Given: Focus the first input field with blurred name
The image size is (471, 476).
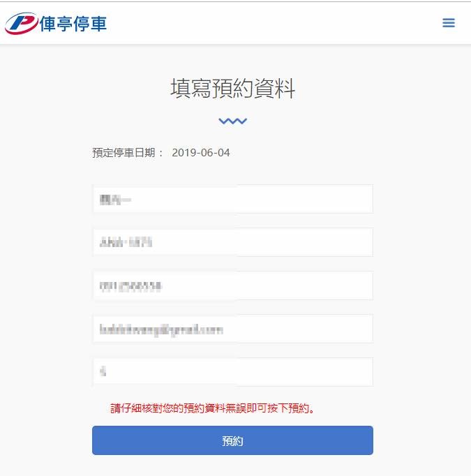Looking at the screenshot, I should pos(233,199).
